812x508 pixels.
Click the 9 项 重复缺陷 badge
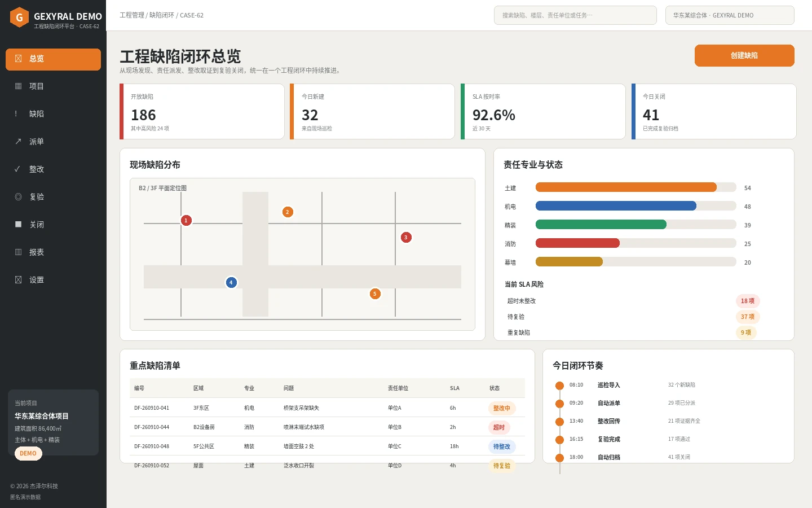[x=746, y=332]
